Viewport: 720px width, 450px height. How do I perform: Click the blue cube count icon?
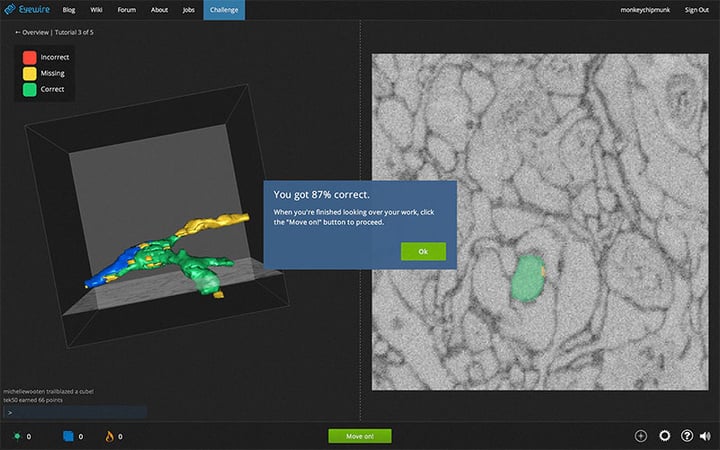coord(68,436)
